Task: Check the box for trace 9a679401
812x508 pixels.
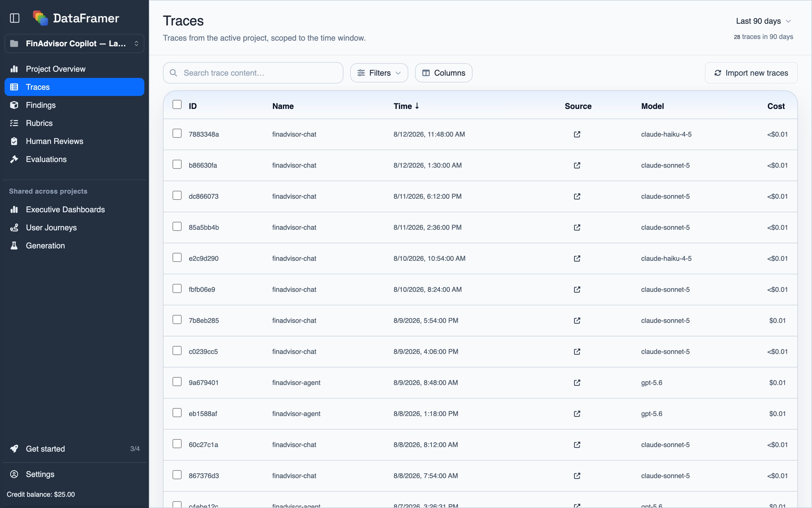Action: (177, 382)
